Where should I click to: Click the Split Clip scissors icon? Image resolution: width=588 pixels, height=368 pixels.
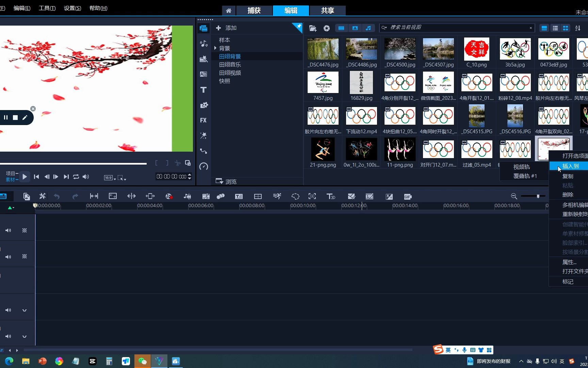coord(177,163)
